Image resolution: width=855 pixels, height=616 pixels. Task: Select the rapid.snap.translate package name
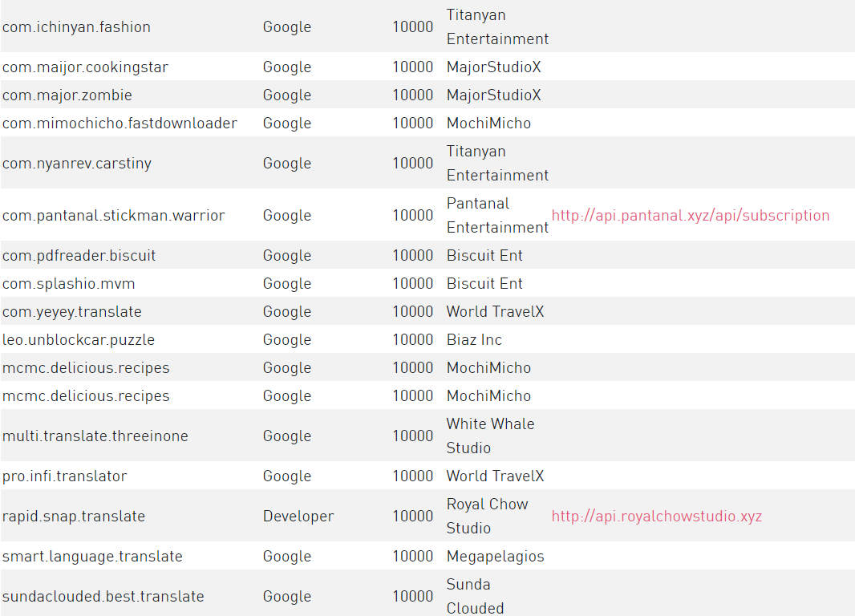pyautogui.click(x=74, y=517)
